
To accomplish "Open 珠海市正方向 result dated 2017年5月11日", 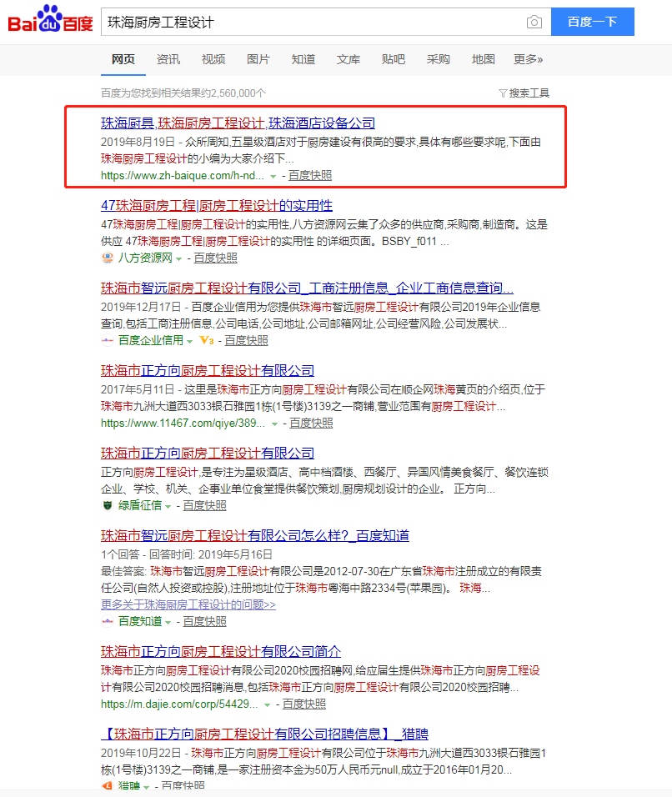I will (208, 370).
